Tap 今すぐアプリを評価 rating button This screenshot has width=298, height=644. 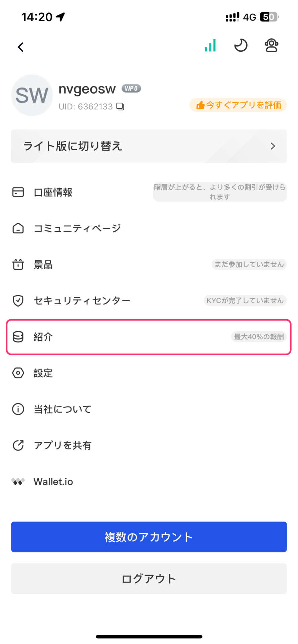238,105
